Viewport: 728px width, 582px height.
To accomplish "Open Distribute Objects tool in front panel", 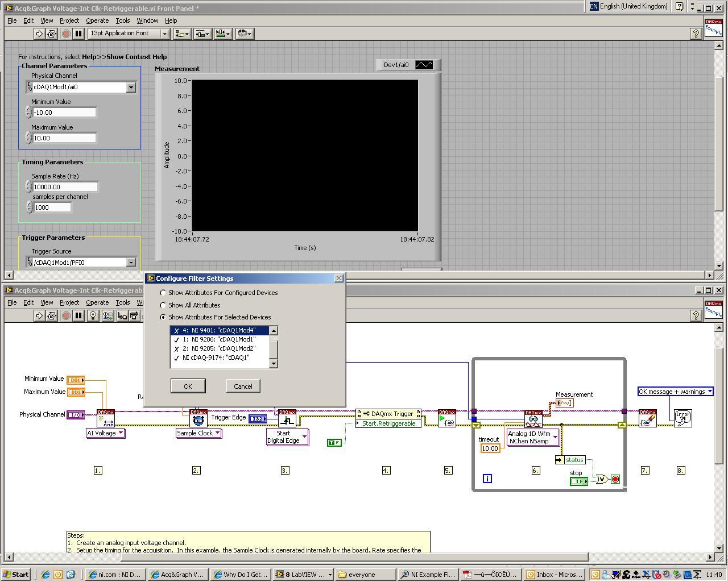I will (201, 34).
